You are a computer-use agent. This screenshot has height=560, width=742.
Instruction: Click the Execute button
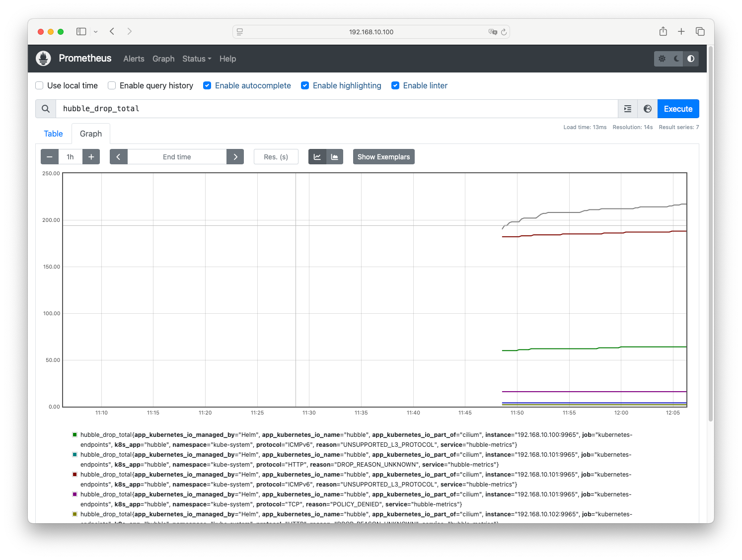[678, 109]
